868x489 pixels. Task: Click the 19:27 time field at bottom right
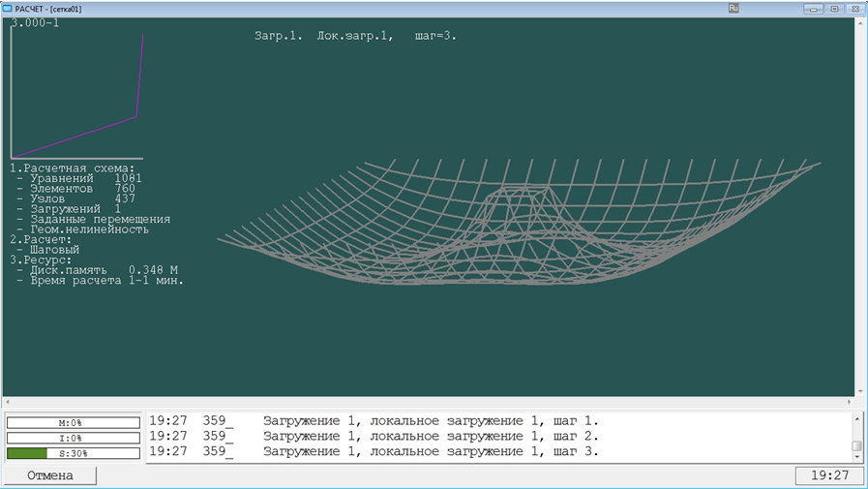829,475
